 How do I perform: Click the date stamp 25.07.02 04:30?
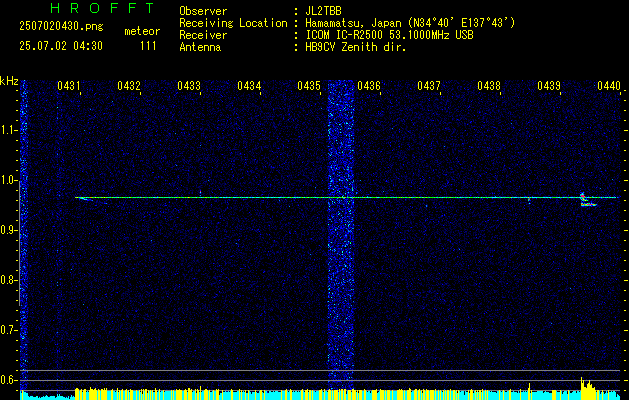[61, 46]
